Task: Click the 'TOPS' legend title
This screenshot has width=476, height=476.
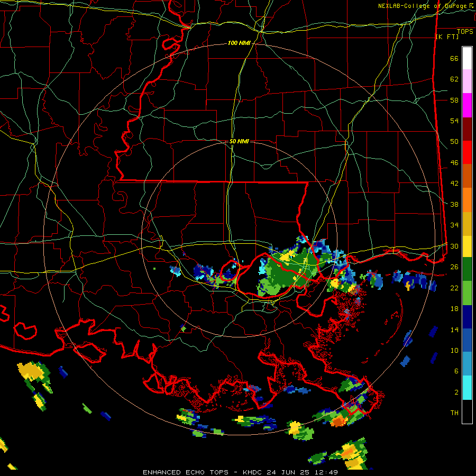Action: [x=465, y=32]
